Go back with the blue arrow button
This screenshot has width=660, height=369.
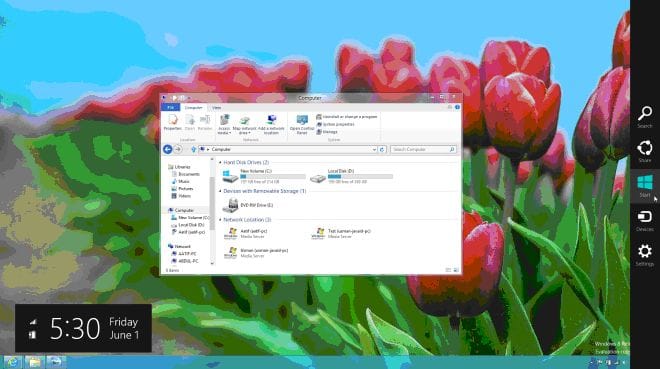[168, 149]
